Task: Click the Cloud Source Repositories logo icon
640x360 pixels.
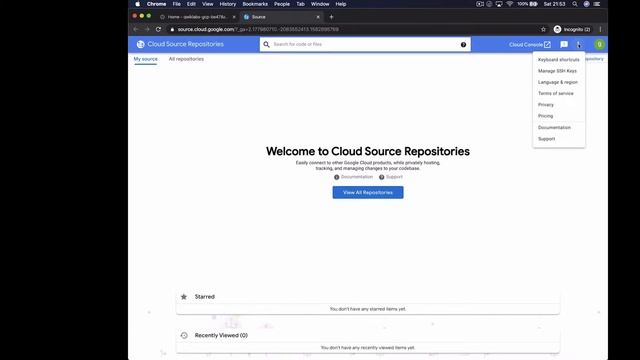Action: [140, 44]
